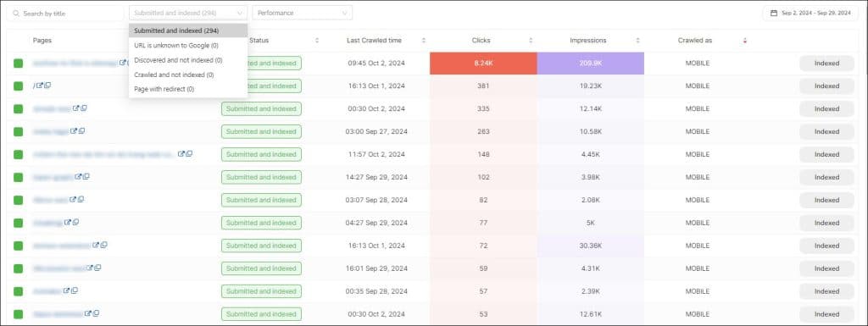Copy URL icon in the 102-clicks row

tap(86, 177)
